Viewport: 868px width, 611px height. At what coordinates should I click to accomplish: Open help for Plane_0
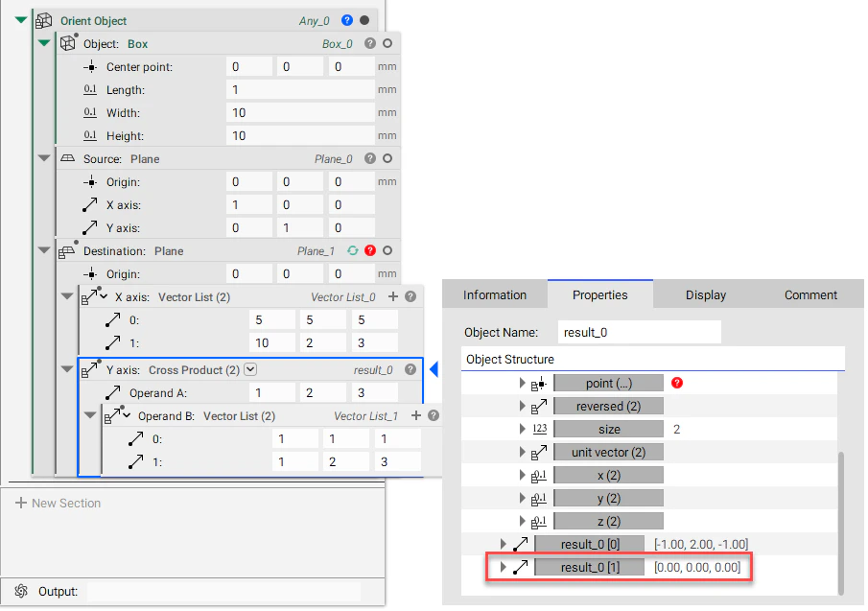[370, 159]
